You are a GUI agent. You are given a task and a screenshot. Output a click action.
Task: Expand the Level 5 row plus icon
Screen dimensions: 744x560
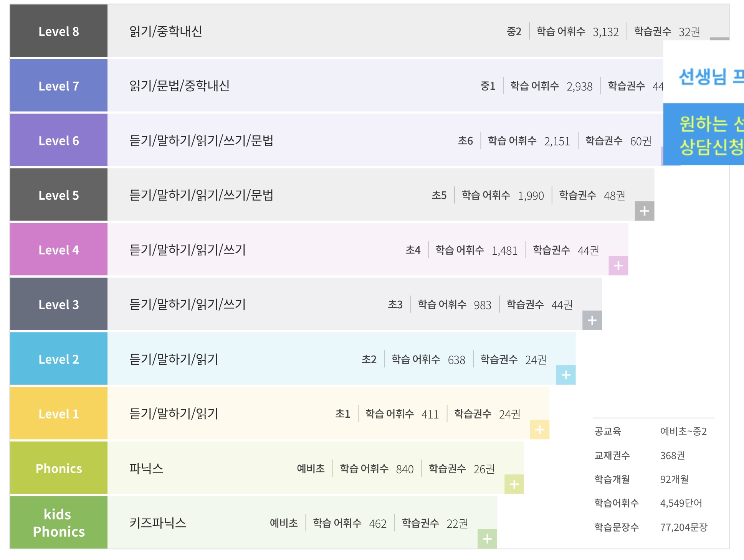(x=644, y=211)
